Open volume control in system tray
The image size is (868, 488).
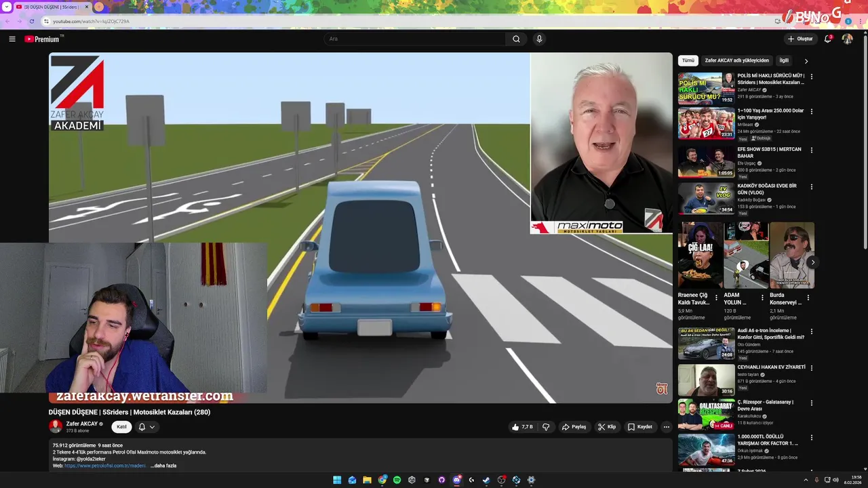point(836,480)
